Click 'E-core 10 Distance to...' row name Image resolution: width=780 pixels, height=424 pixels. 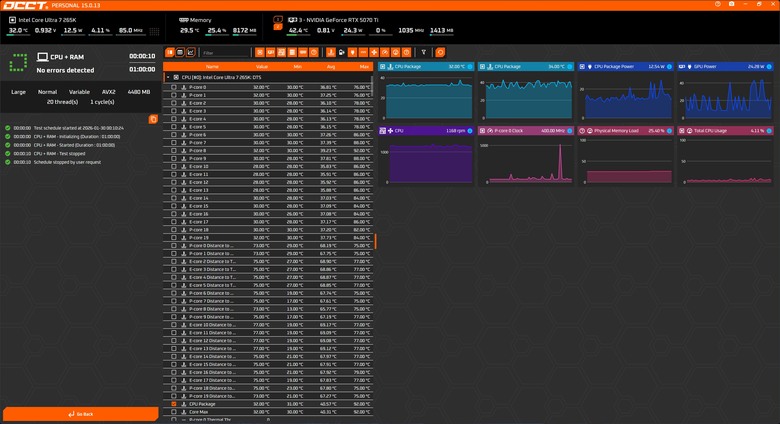[x=212, y=325]
